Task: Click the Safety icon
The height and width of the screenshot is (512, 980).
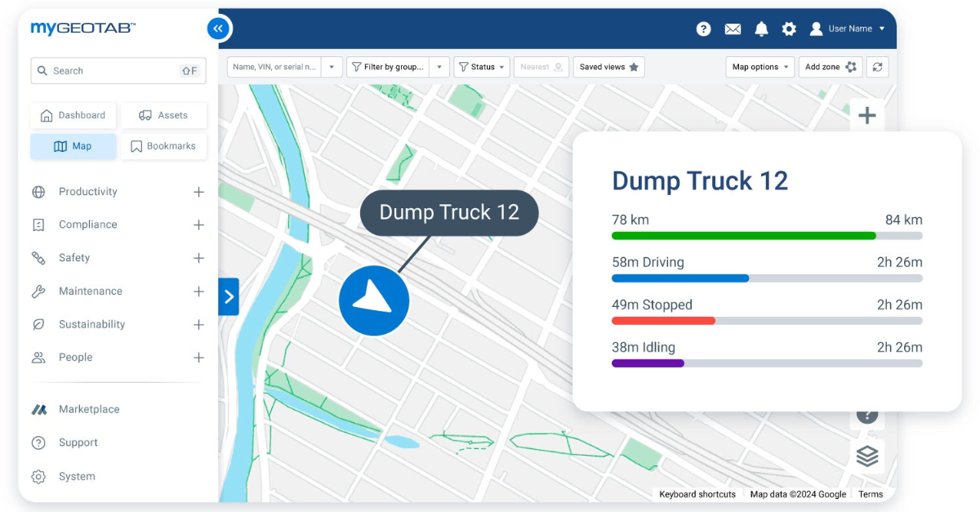Action: pos(38,258)
